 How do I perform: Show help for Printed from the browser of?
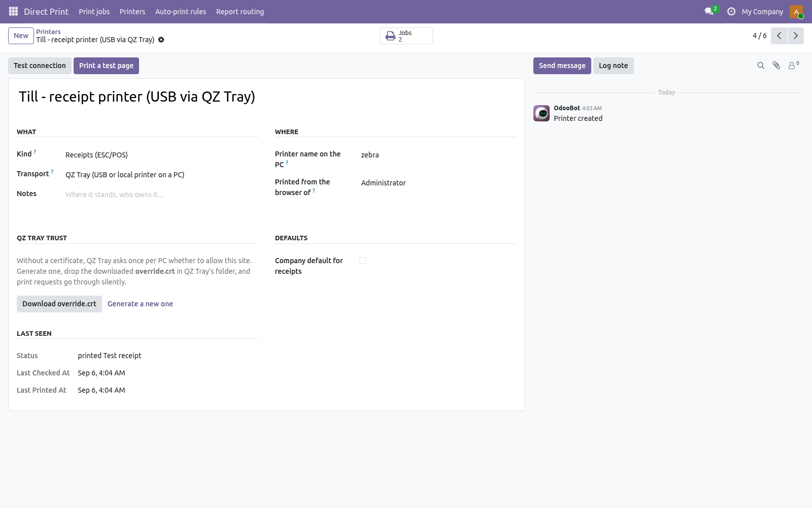pyautogui.click(x=314, y=190)
